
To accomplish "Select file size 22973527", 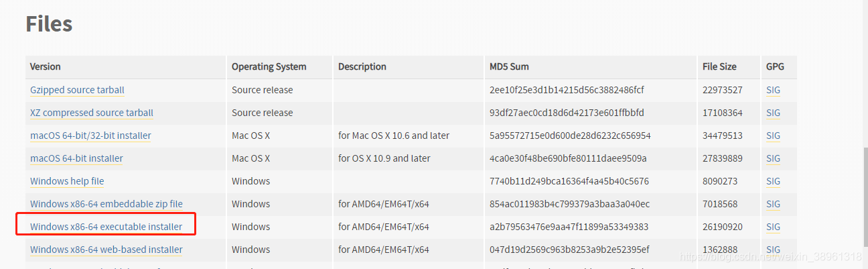I will 723,90.
